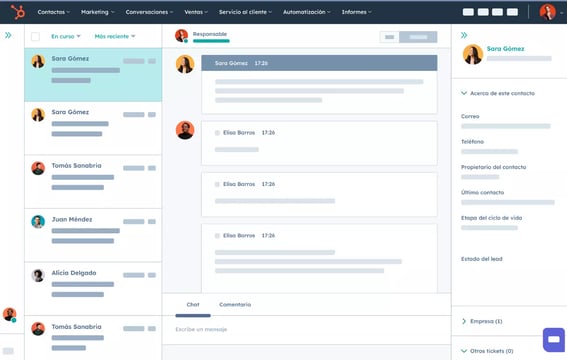This screenshot has height=360, width=567.
Task: Open the Ventas menu
Action: click(x=196, y=12)
